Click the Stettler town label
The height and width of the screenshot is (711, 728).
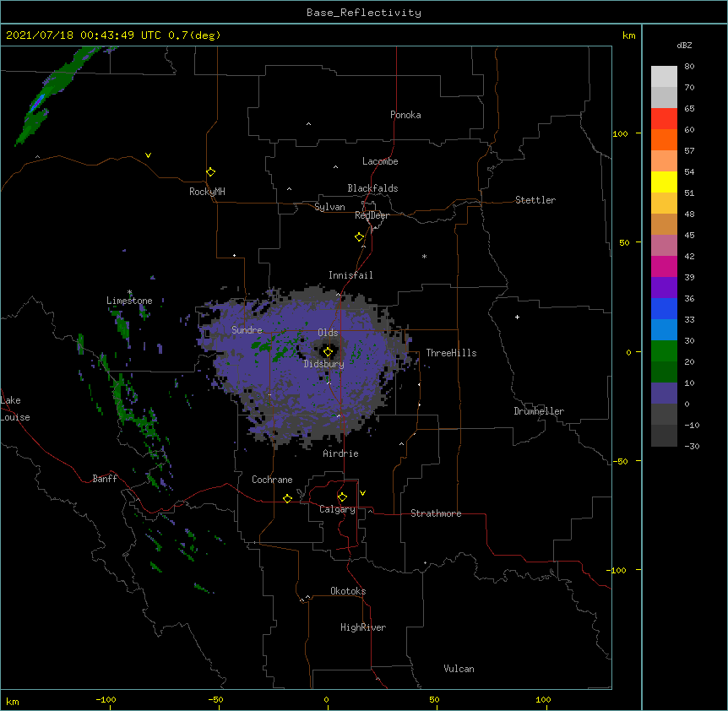(535, 200)
